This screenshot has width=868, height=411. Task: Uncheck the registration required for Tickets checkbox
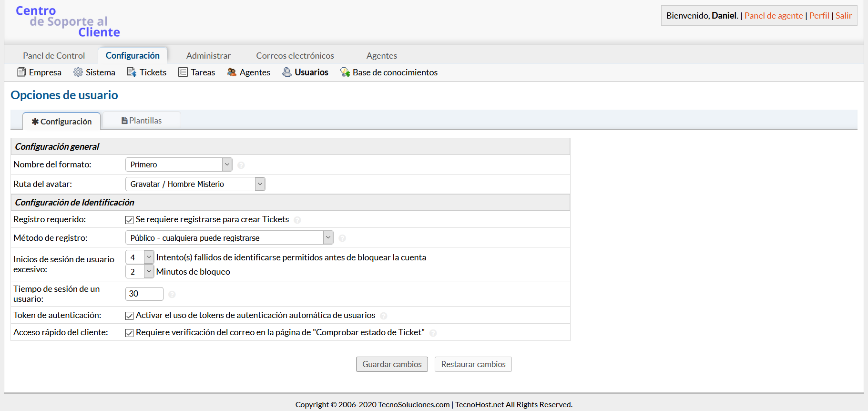coord(129,220)
